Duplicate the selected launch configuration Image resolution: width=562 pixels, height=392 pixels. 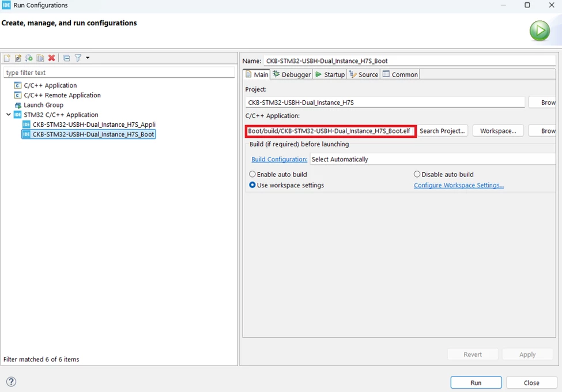(40, 58)
